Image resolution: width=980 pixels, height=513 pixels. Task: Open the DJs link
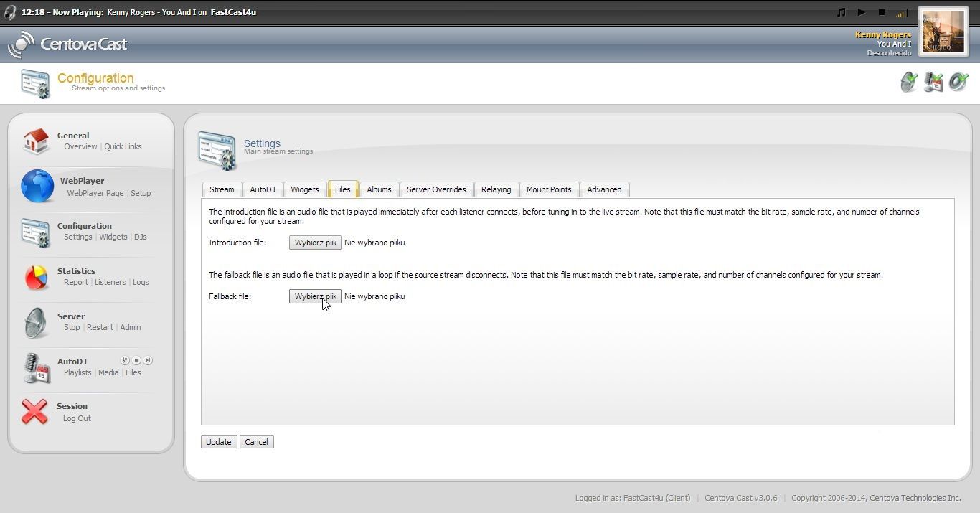click(141, 237)
